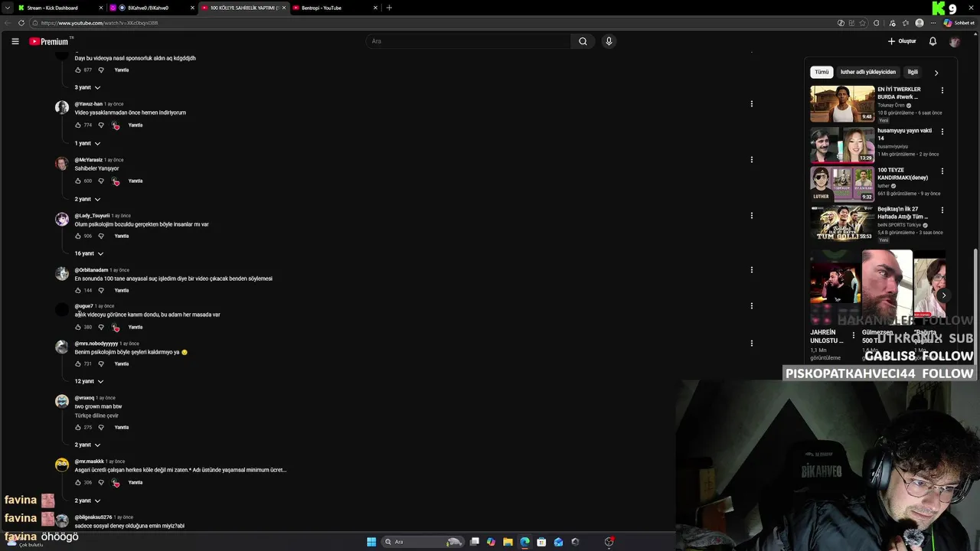The image size is (980, 551).
Task: Expand 12 yanıt replies
Action: [x=89, y=381]
